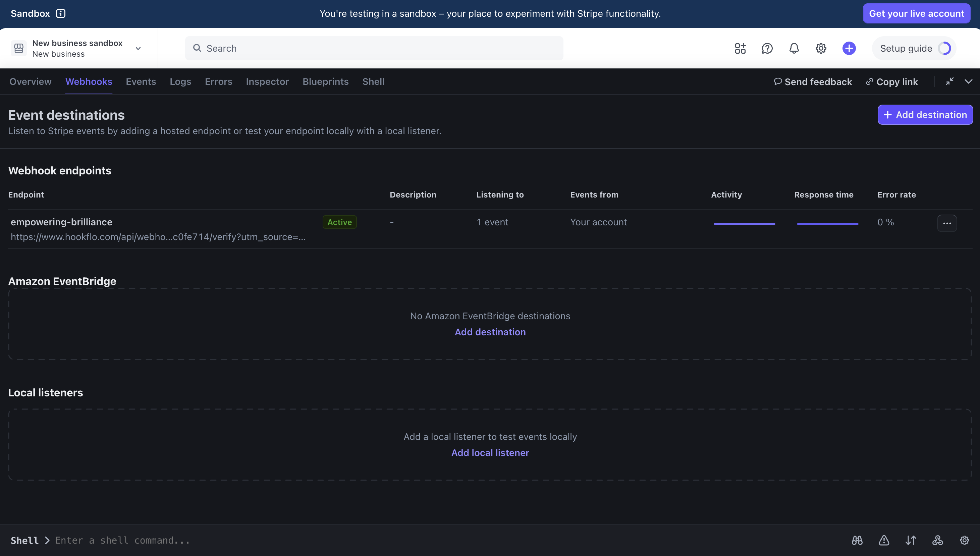Open notifications bell
The width and height of the screenshot is (980, 556).
click(x=794, y=49)
